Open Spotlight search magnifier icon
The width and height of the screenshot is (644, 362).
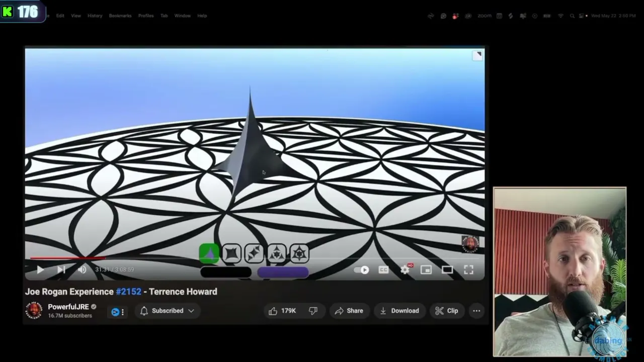click(573, 16)
